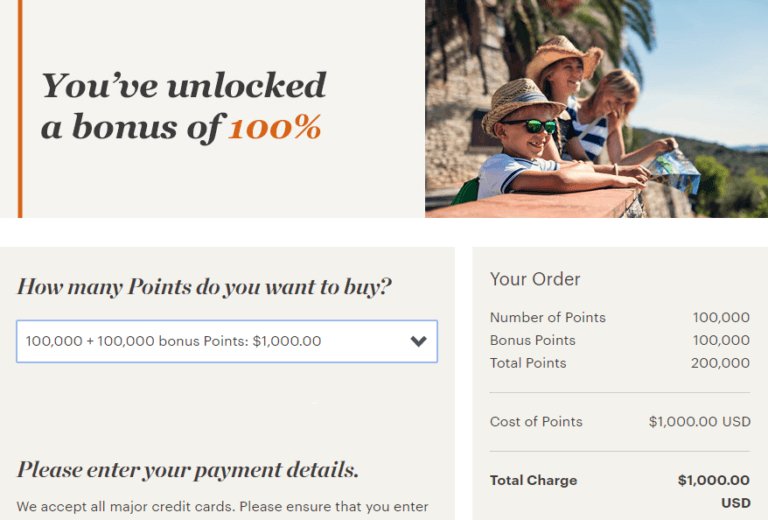This screenshot has width=768, height=520.
Task: Click "How many Points do you want to buy?" heading
Action: [x=204, y=287]
